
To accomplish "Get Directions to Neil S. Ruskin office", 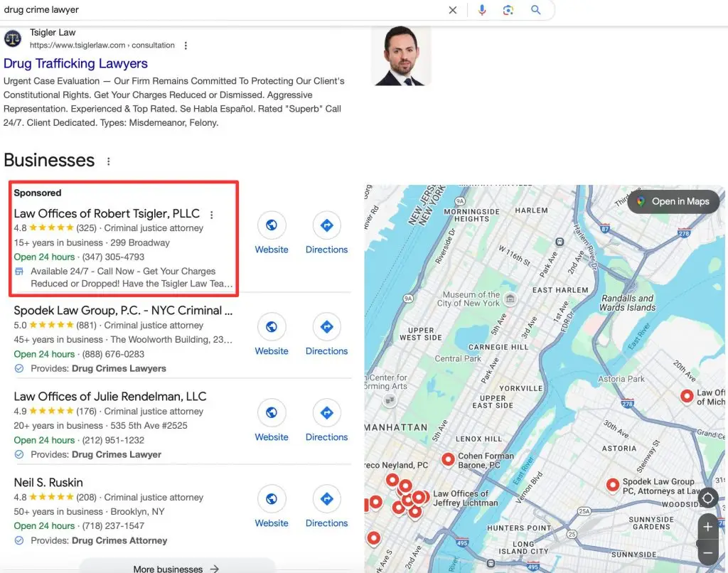I will click(x=326, y=500).
